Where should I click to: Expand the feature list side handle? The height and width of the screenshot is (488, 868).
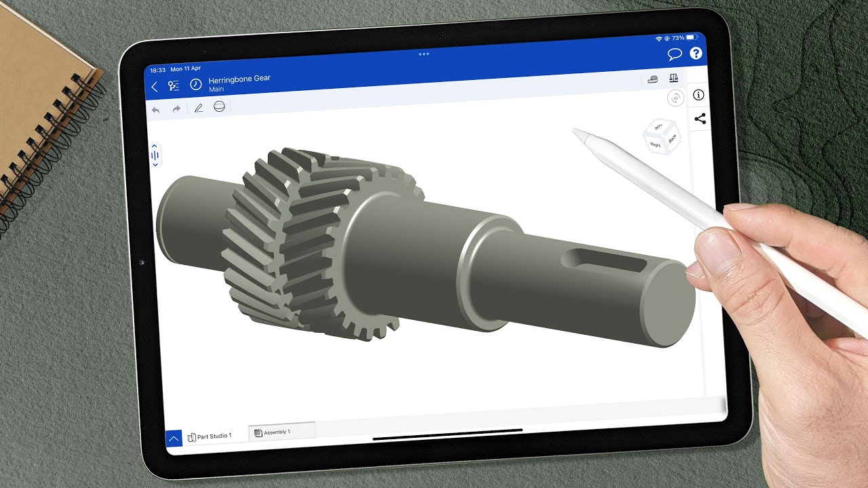coord(155,155)
